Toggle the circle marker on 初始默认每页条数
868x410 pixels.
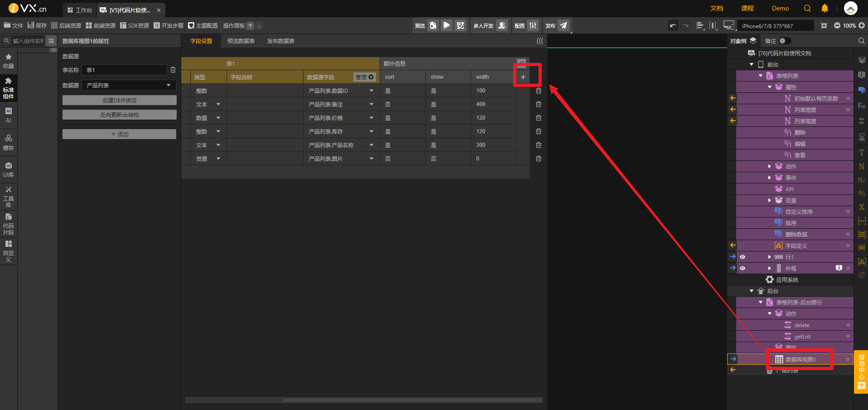[848, 98]
